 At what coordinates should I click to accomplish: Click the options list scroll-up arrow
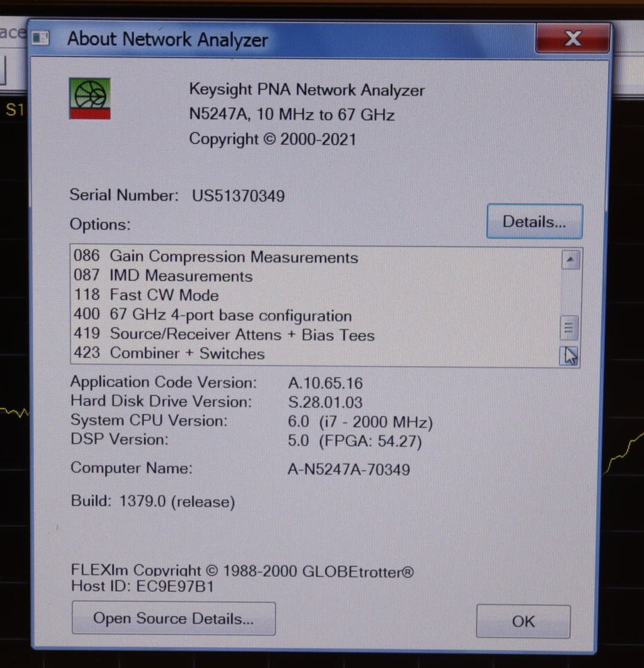tap(570, 260)
